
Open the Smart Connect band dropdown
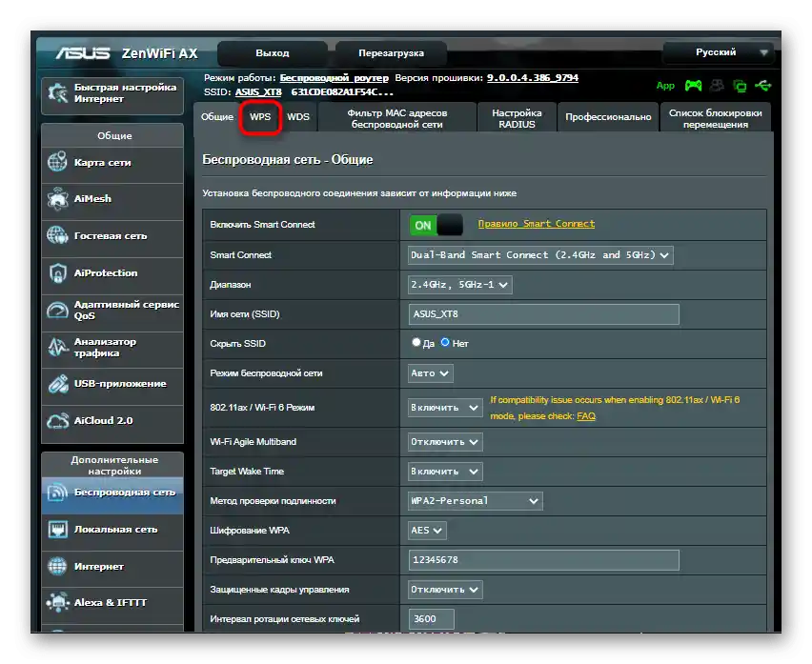[540, 255]
